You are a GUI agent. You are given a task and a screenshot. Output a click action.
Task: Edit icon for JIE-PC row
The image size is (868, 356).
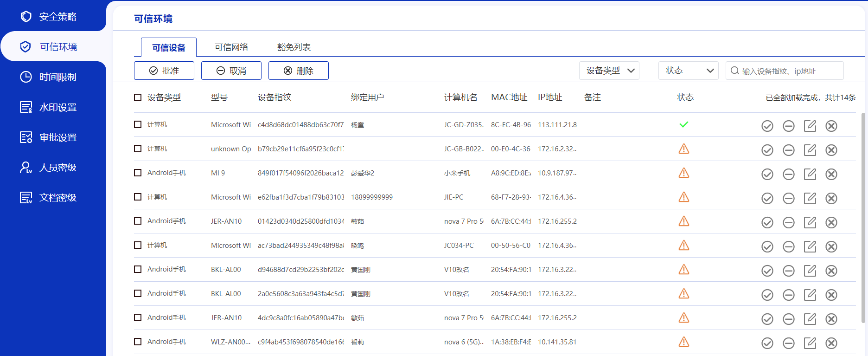(810, 198)
